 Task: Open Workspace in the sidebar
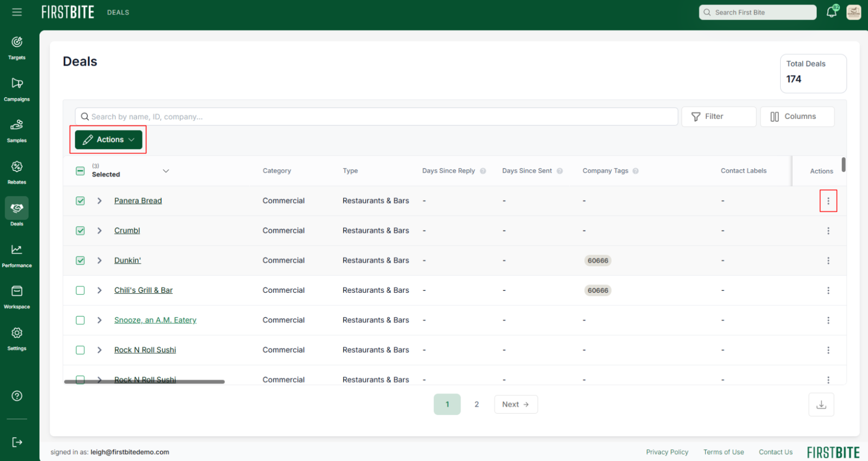coord(17,297)
